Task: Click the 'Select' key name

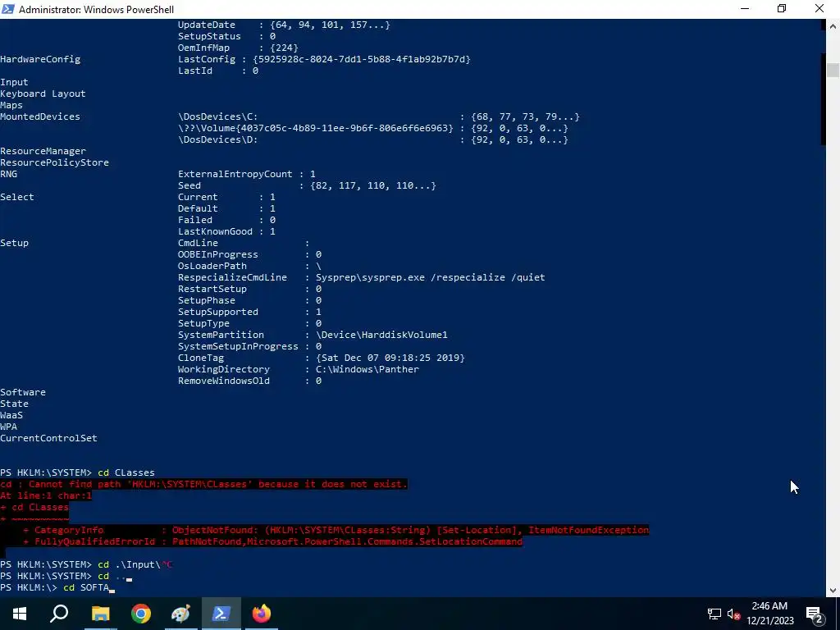Action: (17, 197)
